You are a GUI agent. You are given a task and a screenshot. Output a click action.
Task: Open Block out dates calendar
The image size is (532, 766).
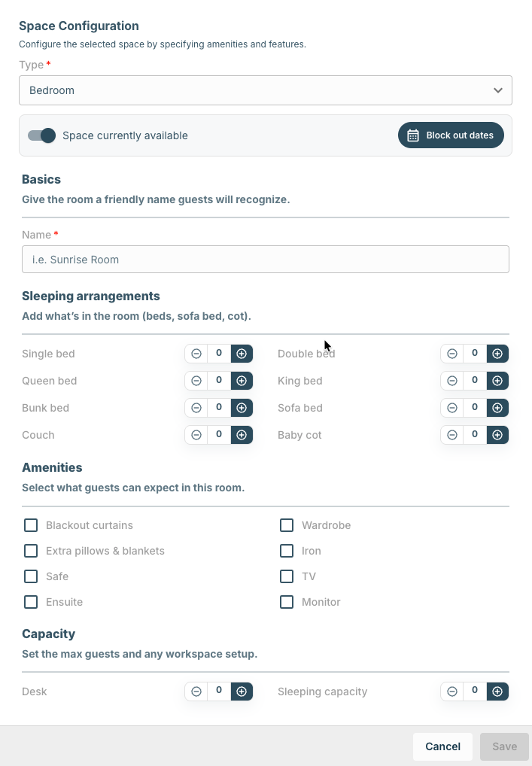click(x=451, y=135)
